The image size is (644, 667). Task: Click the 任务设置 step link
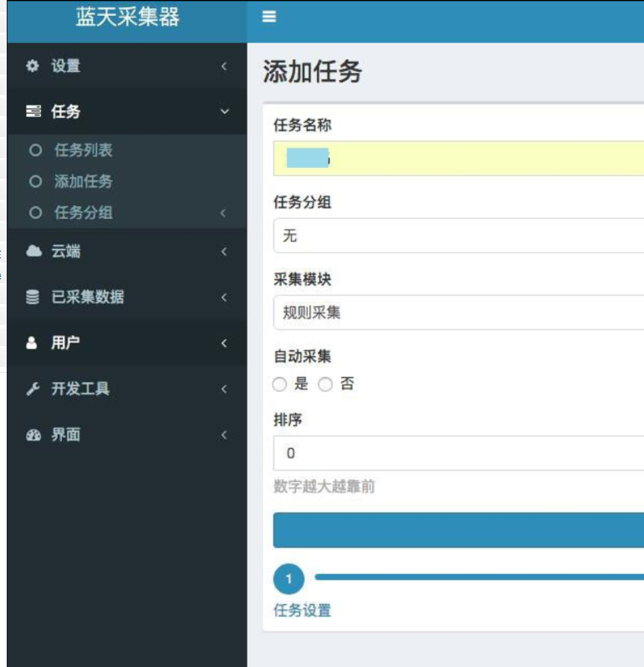click(302, 610)
